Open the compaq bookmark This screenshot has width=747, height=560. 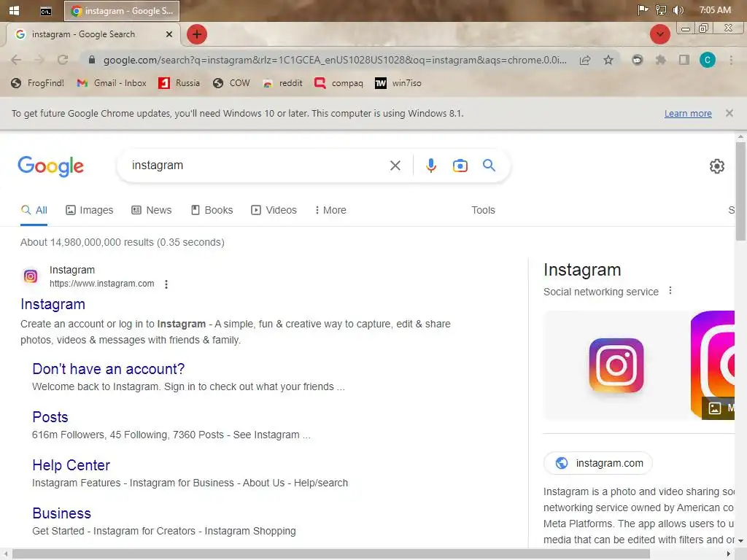(338, 83)
